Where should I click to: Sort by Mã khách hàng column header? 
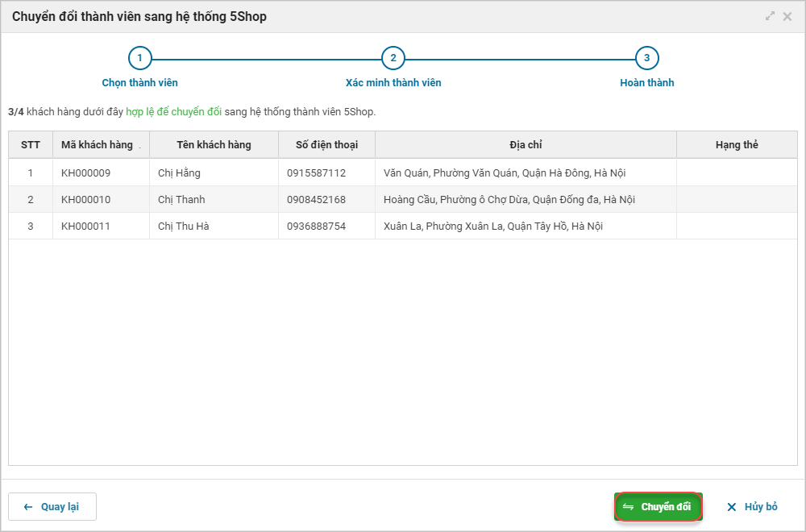[x=98, y=145]
